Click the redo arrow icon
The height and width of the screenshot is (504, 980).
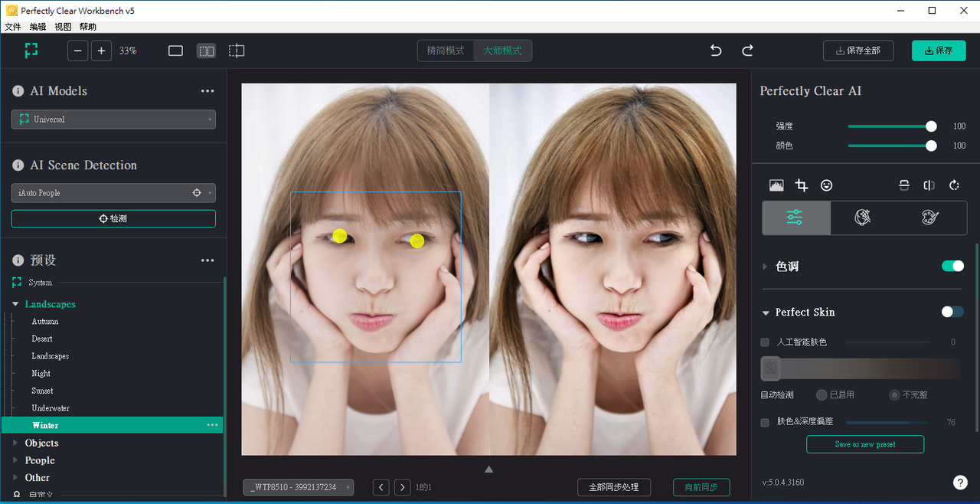747,51
